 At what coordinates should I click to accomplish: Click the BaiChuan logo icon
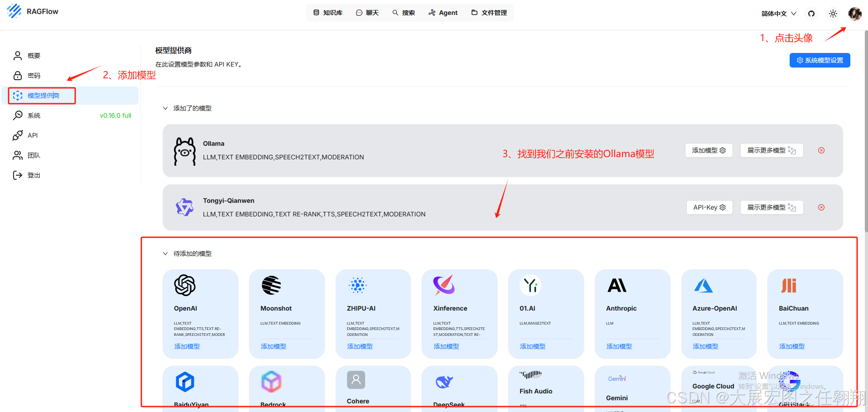789,285
